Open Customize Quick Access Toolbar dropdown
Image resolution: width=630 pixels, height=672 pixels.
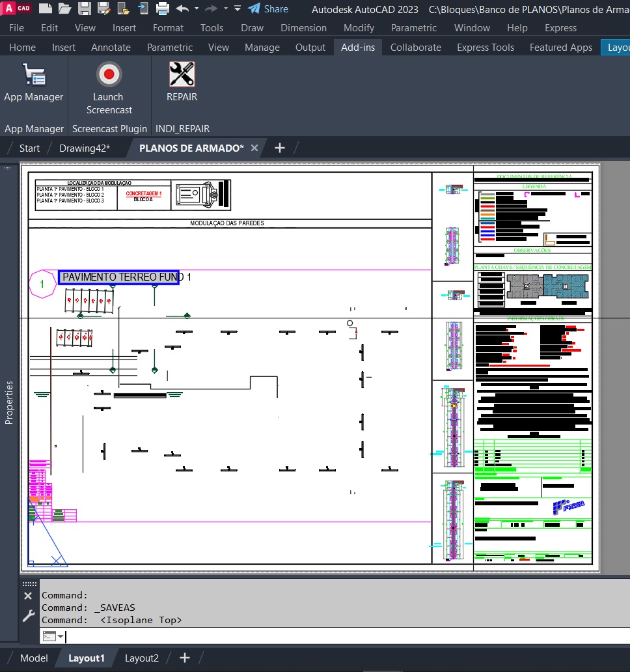tap(238, 8)
